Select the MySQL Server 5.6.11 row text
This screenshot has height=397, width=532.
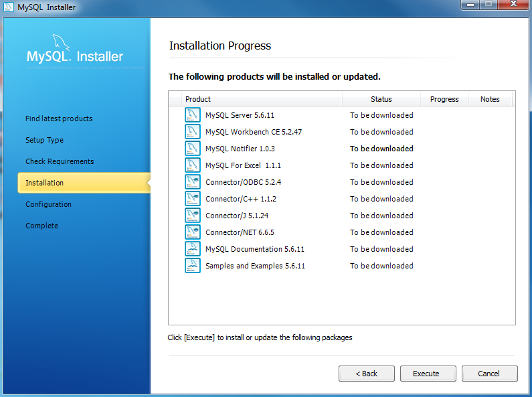point(240,115)
